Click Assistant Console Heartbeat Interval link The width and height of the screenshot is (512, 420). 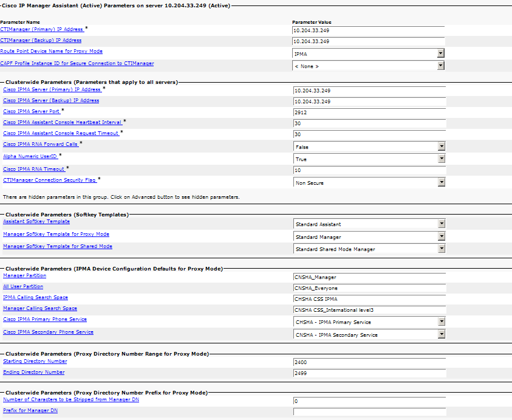point(62,122)
